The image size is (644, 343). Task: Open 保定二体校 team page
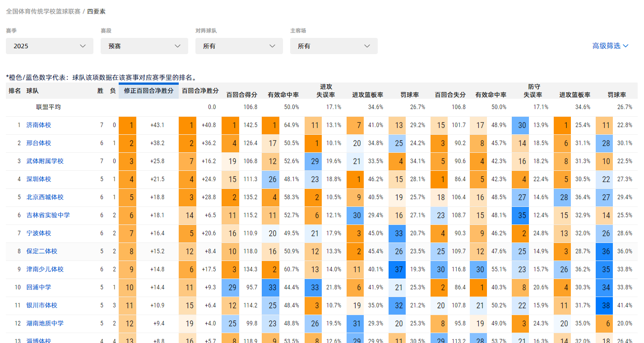click(x=42, y=252)
